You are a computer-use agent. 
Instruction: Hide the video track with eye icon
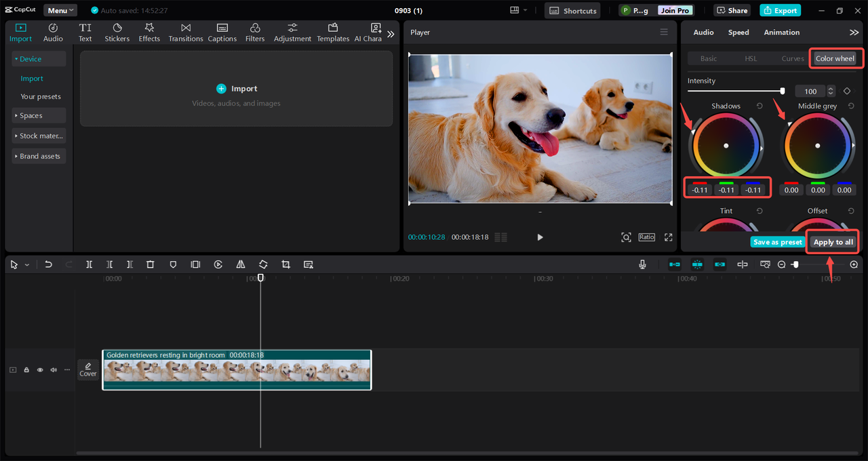pos(40,369)
